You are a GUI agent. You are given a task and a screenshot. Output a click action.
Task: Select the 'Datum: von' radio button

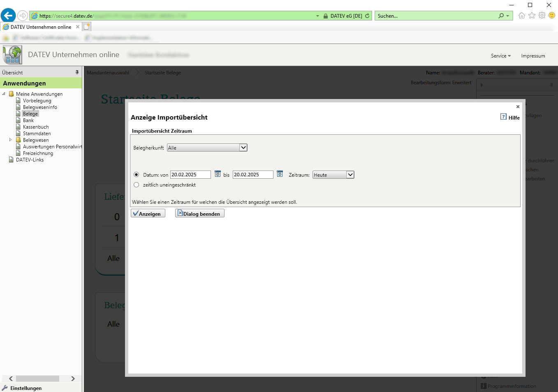coord(137,175)
